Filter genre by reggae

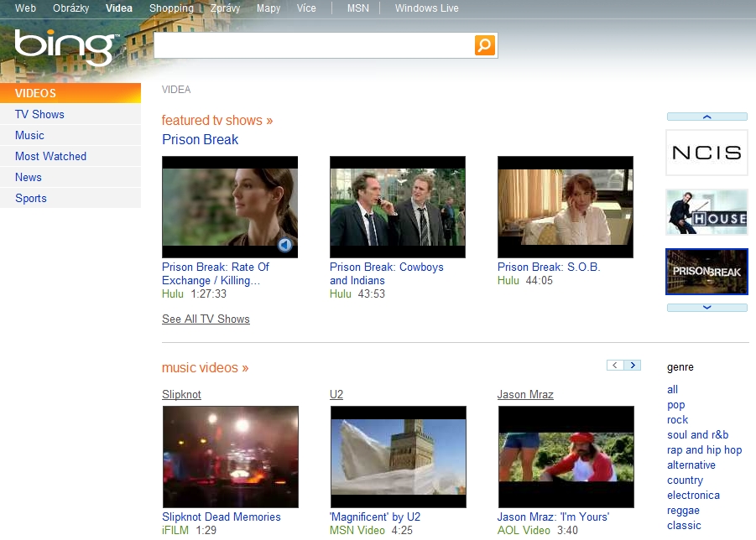(683, 510)
